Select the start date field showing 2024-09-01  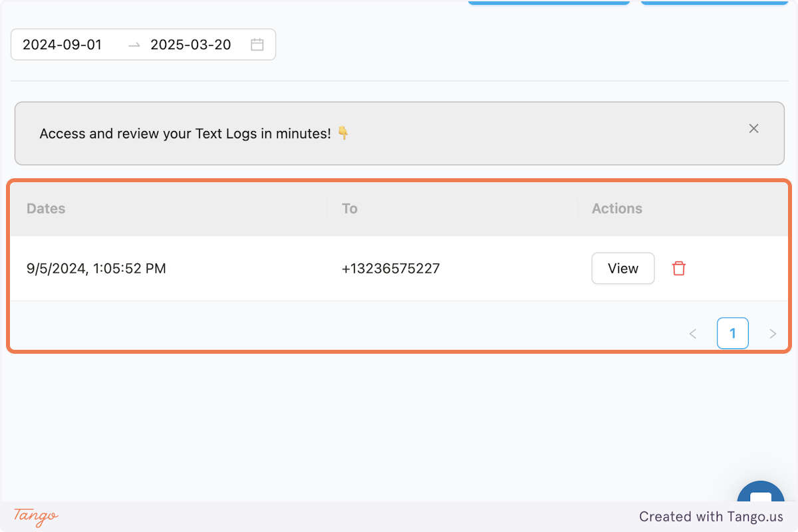coord(62,44)
